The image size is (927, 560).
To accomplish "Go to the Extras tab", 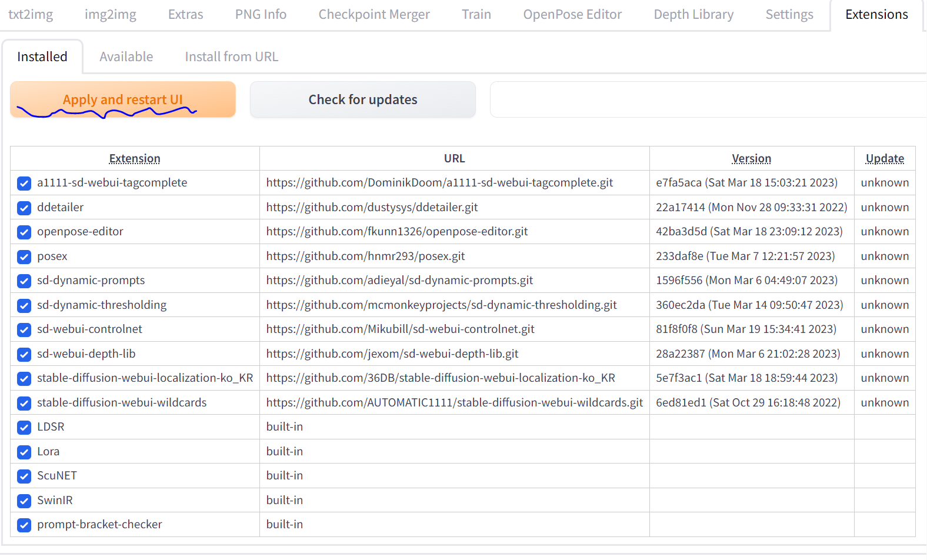I will (186, 15).
